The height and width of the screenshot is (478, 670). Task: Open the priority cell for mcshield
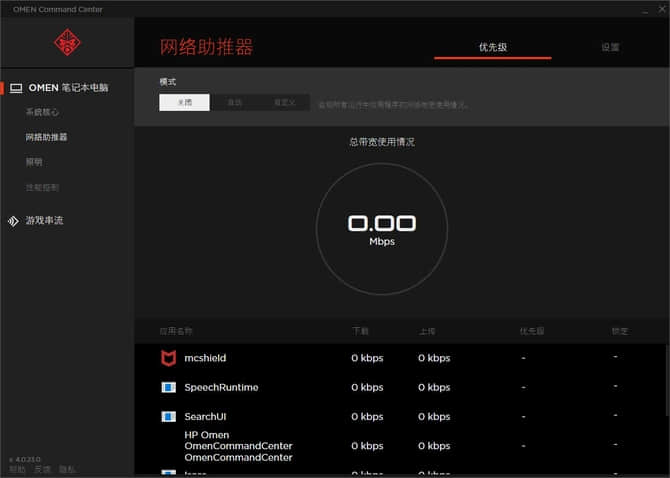(523, 358)
